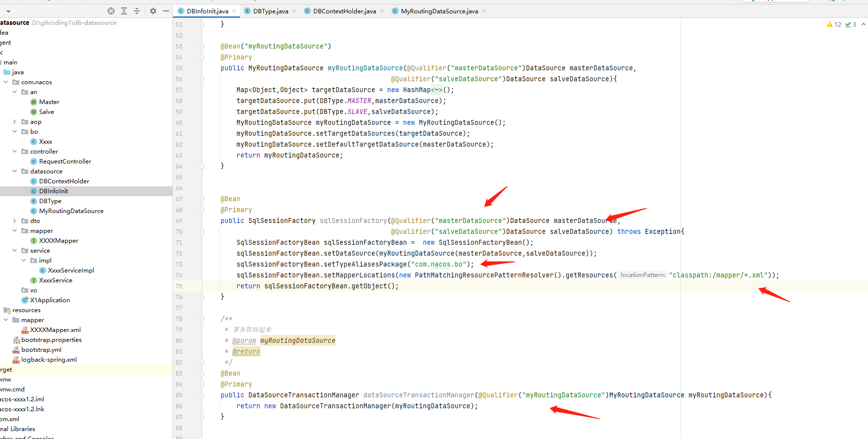
Task: Open RequestController in the project tree
Action: [x=65, y=162]
